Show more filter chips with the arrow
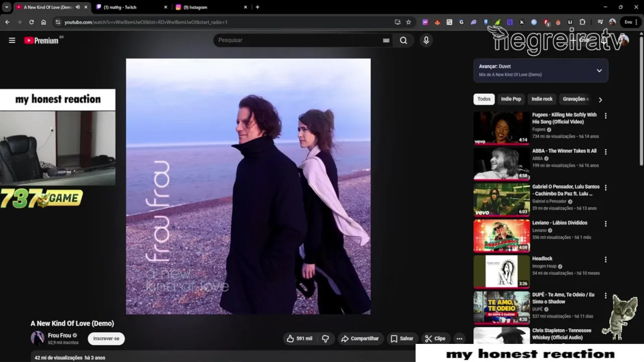The image size is (644, 362). (600, 100)
